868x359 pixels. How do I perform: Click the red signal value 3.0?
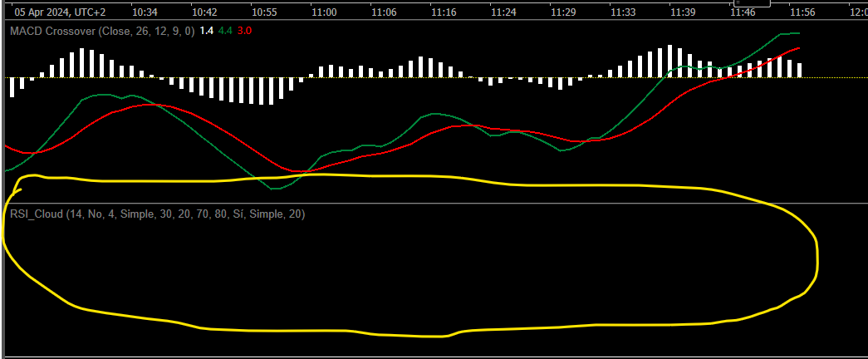tap(244, 31)
